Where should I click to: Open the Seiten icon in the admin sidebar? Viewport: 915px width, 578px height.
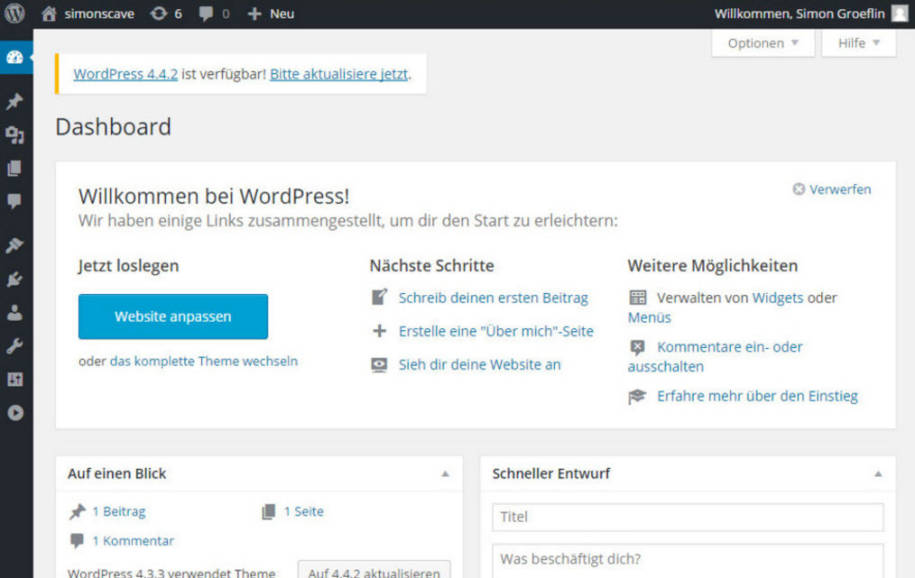(x=14, y=167)
